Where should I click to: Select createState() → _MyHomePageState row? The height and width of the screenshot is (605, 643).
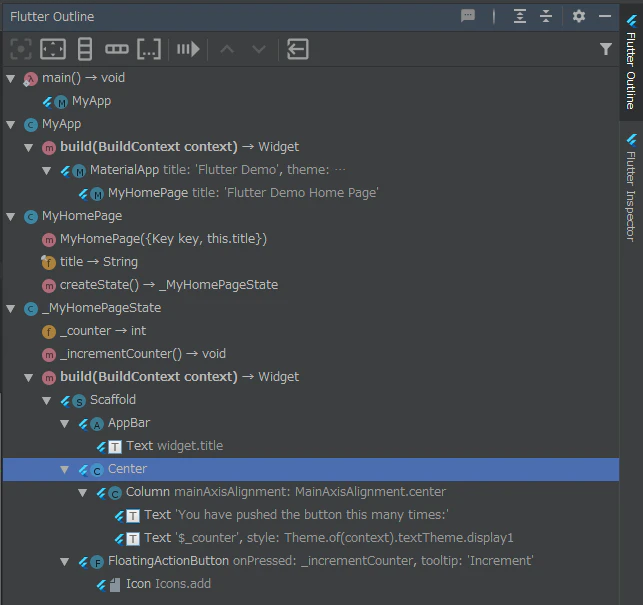[310, 285]
